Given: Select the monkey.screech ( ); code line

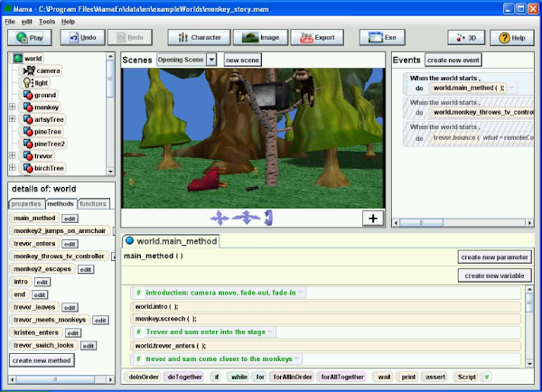Looking at the screenshot, I should pyautogui.click(x=326, y=319).
